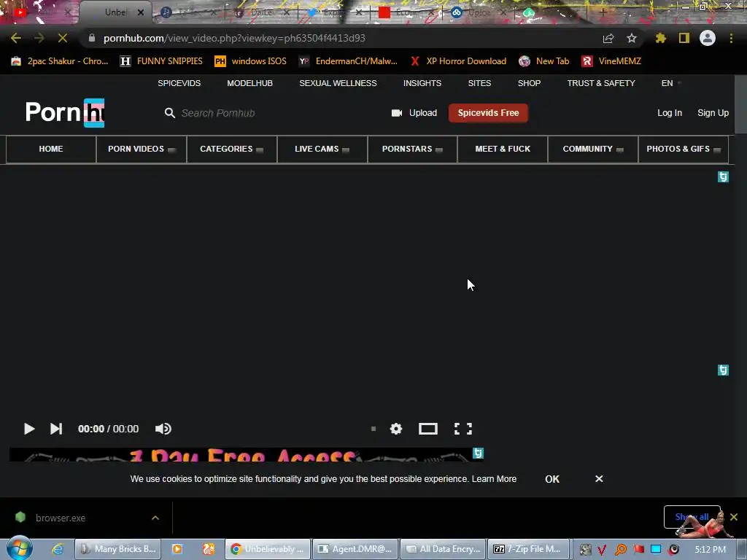Screen dimensions: 747x560
Task: Open the windows ISOS bookmark
Action: [x=251, y=61]
